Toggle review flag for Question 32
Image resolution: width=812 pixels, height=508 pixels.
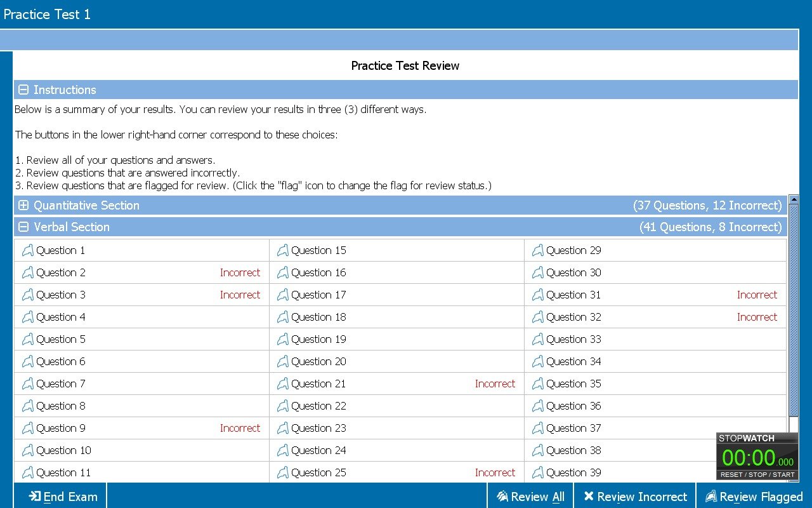pos(537,317)
